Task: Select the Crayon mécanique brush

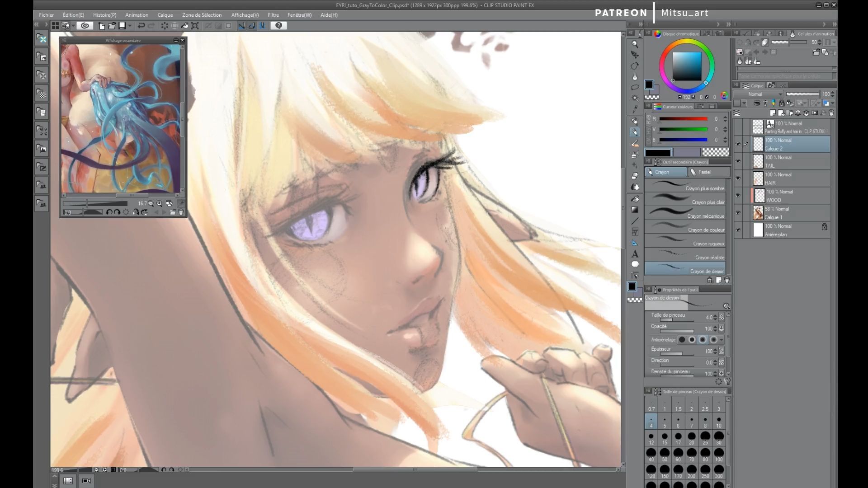Action: (685, 213)
